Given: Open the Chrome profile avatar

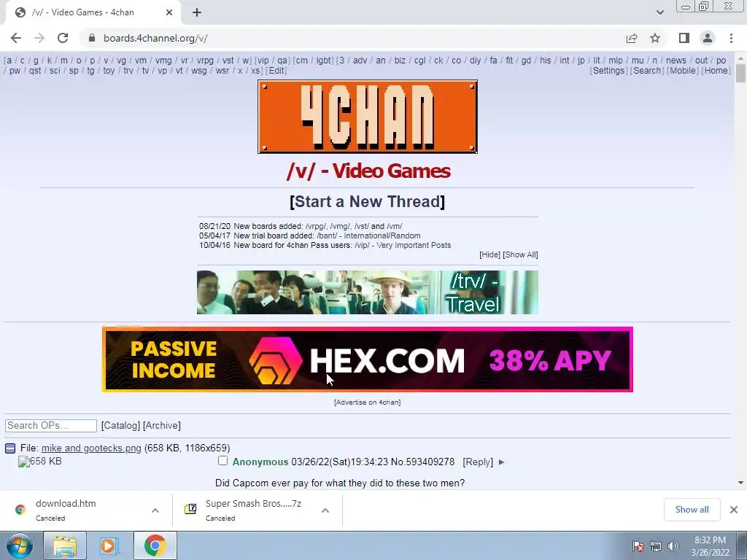Looking at the screenshot, I should [x=708, y=38].
